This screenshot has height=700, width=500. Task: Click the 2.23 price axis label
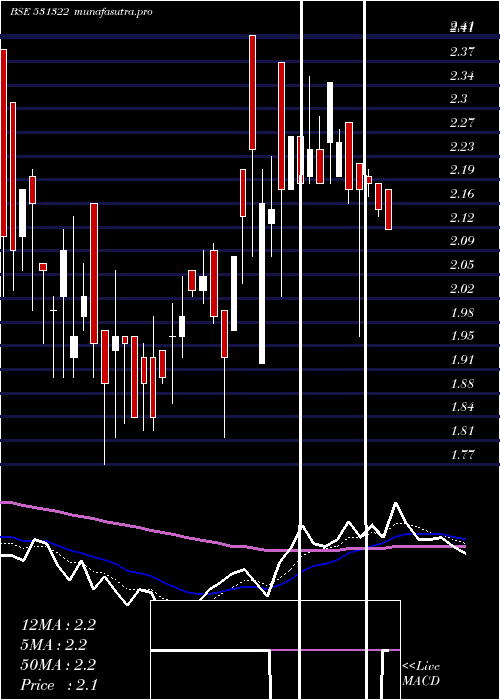tap(462, 147)
